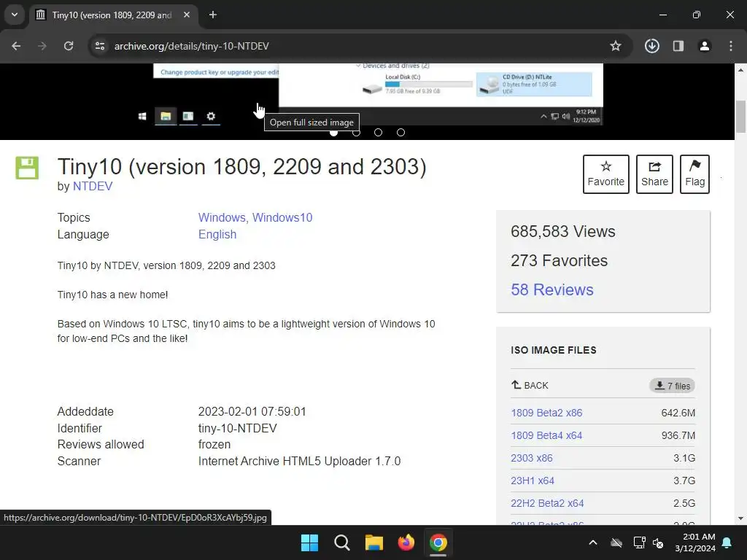
Task: Select the first carousel dot
Action: [334, 133]
